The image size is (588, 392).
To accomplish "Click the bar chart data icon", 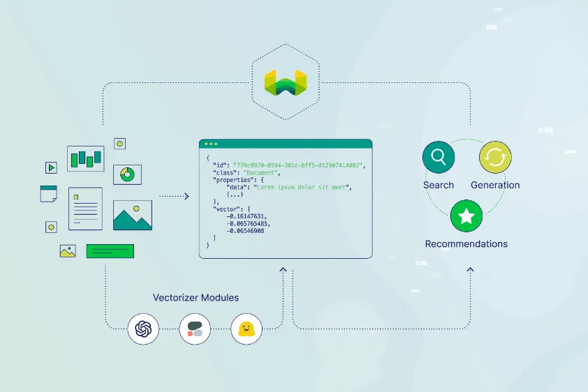I will click(85, 159).
